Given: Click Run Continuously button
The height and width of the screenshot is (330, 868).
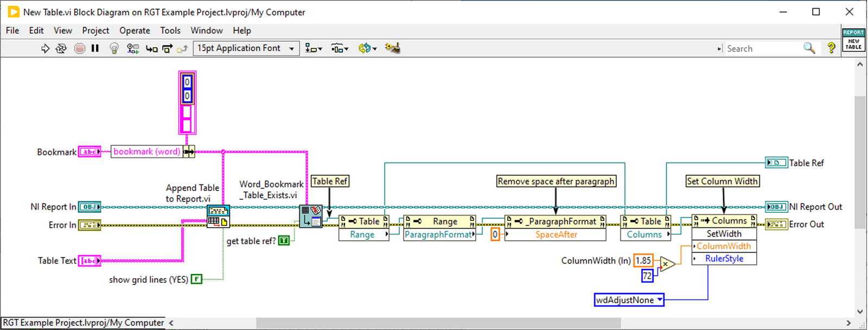Looking at the screenshot, I should point(61,48).
